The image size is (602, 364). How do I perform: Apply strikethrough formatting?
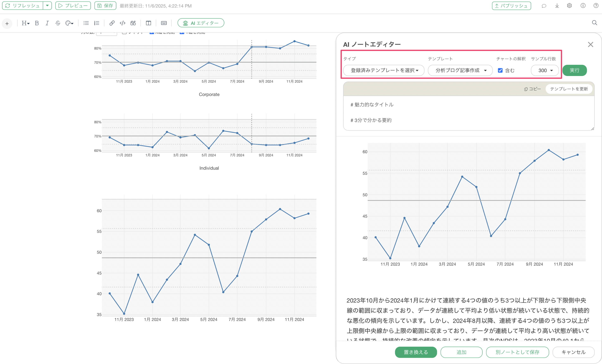click(58, 23)
